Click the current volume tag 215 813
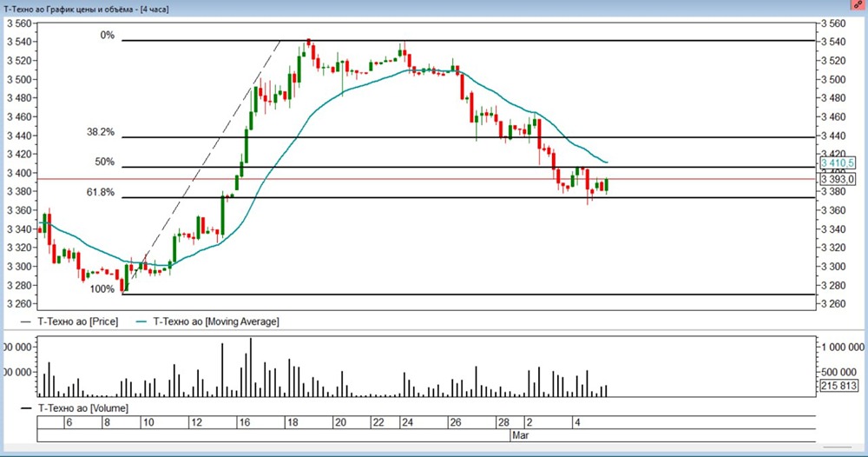 838,386
